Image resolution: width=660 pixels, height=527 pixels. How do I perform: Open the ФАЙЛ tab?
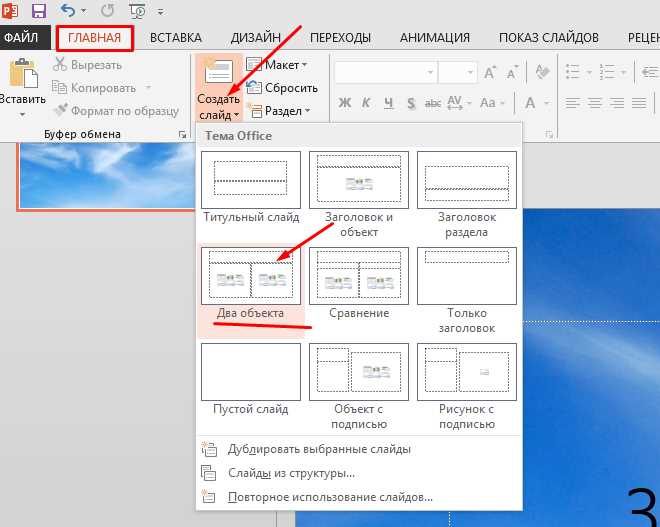coord(21,37)
